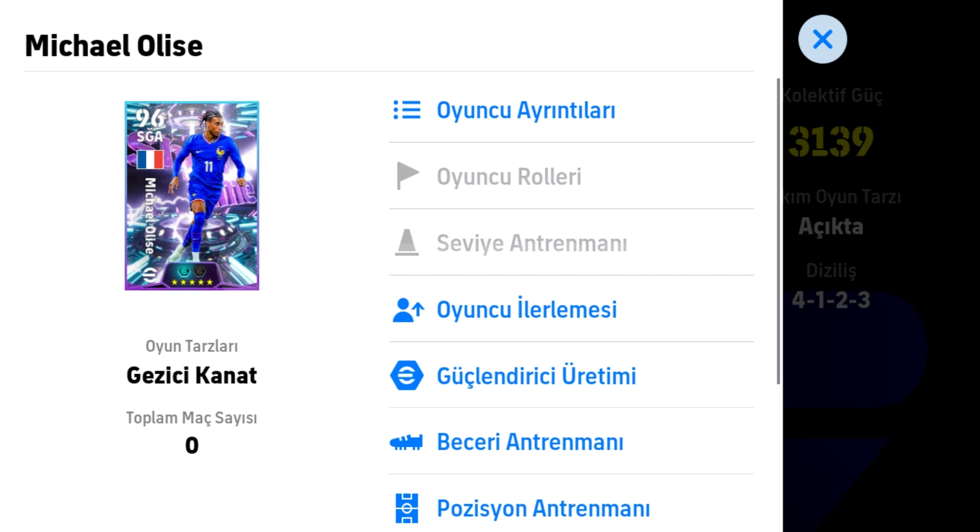Click the hexagon icon for Güçlendirici Üretimi

point(407,376)
